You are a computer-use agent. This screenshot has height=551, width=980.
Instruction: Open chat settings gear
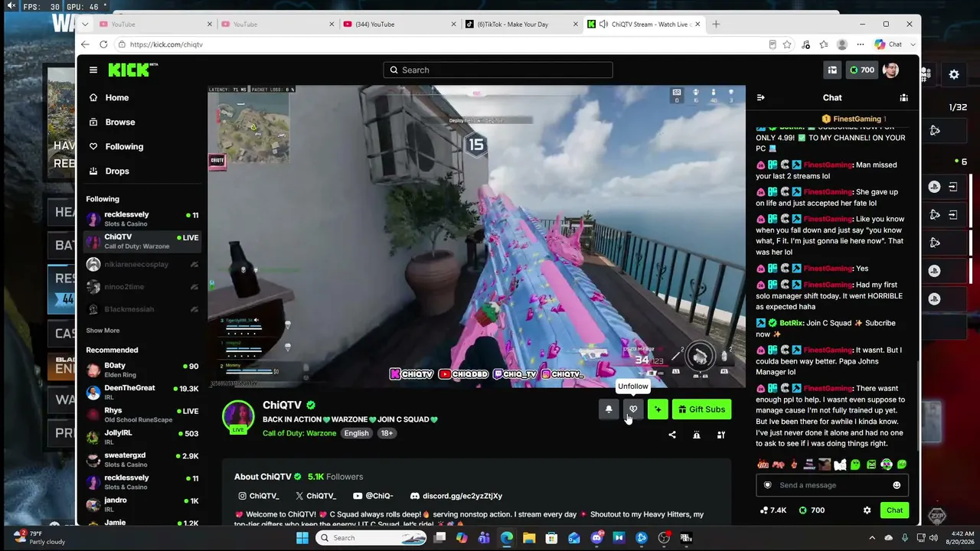click(x=867, y=510)
